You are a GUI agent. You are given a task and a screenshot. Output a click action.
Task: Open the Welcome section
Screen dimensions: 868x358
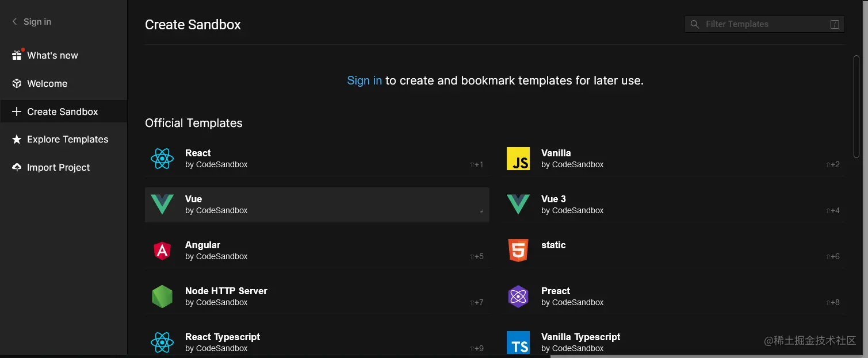click(47, 83)
